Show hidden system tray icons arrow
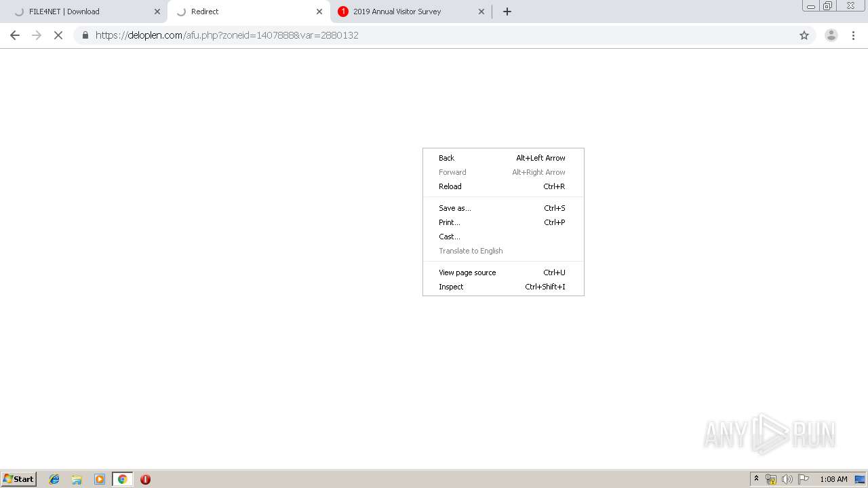 click(757, 479)
